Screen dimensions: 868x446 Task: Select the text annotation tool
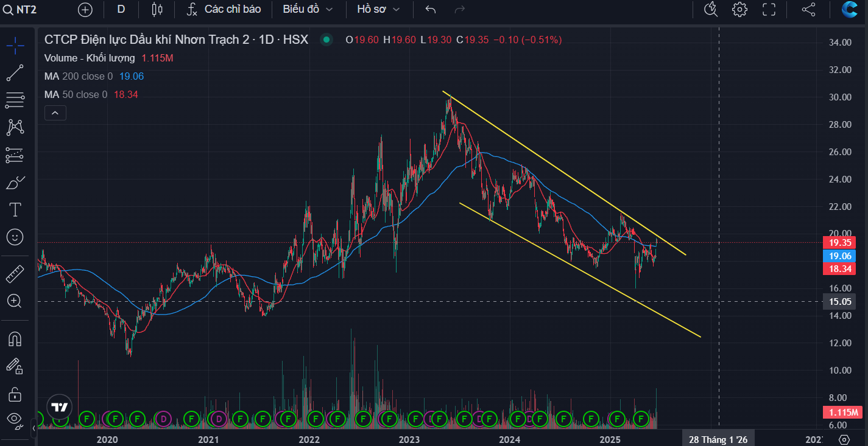click(15, 210)
